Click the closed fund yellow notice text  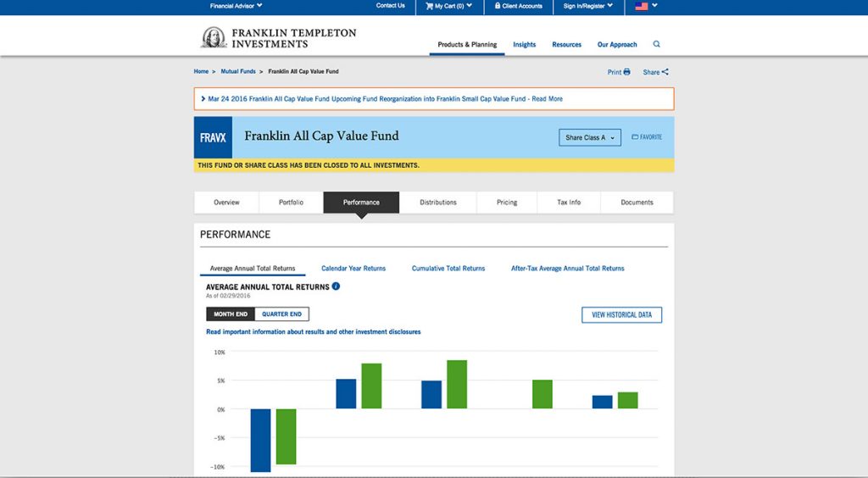click(309, 165)
